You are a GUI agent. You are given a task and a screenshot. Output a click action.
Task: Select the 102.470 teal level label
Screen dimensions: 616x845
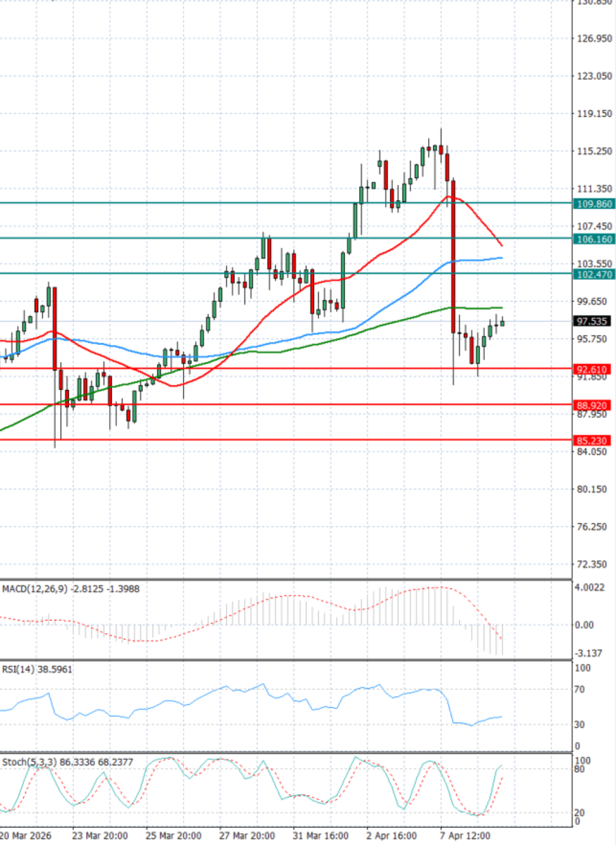pos(593,274)
